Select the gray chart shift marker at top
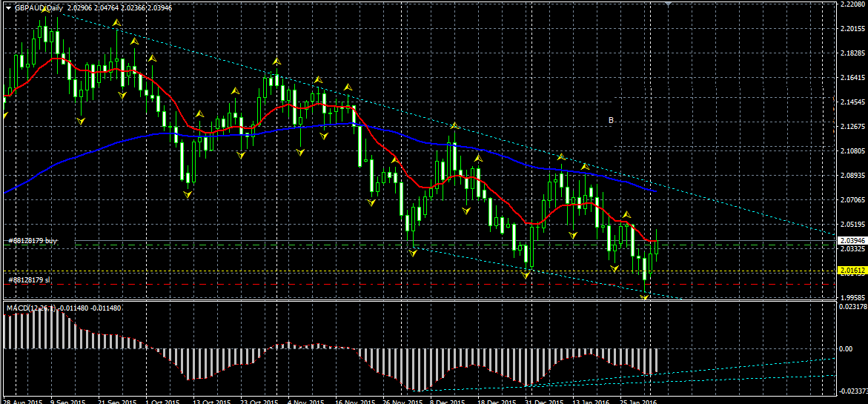This screenshot has height=404, width=868. [x=669, y=4]
